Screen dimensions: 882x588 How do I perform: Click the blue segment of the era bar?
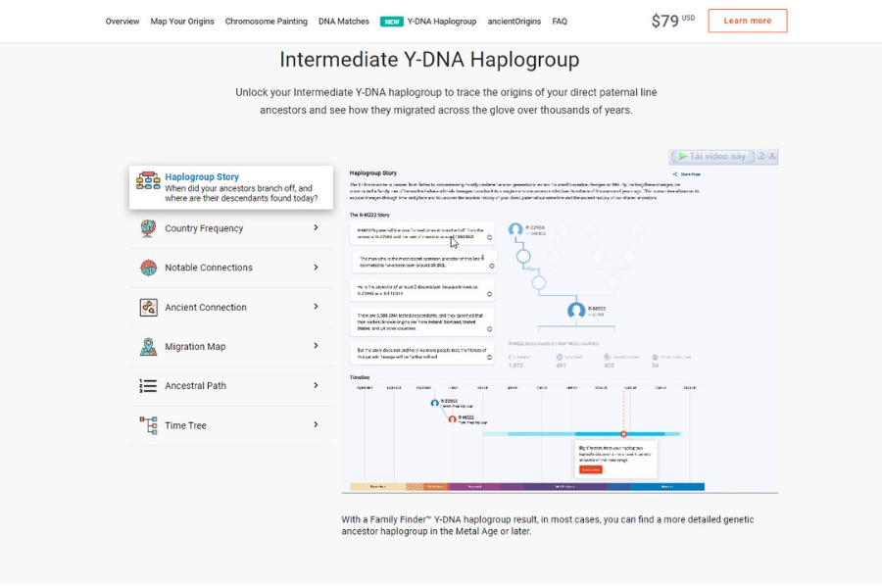click(666, 486)
